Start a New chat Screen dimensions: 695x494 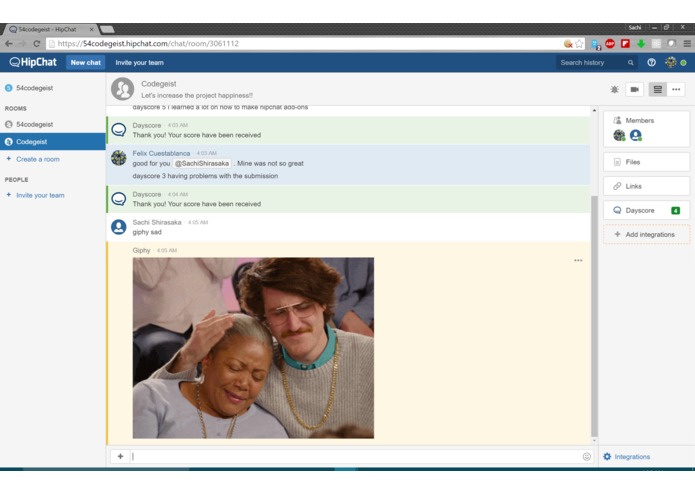tap(86, 62)
